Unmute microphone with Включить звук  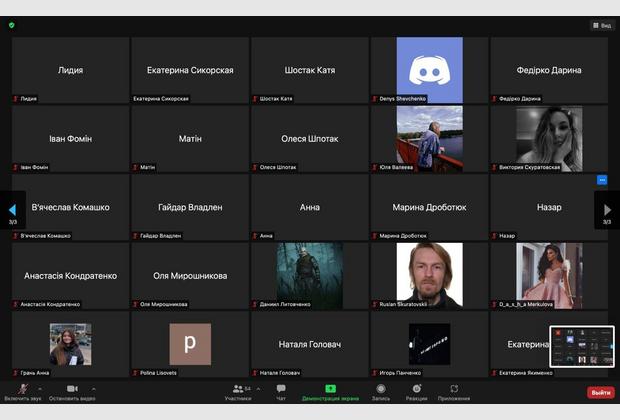tap(22, 391)
